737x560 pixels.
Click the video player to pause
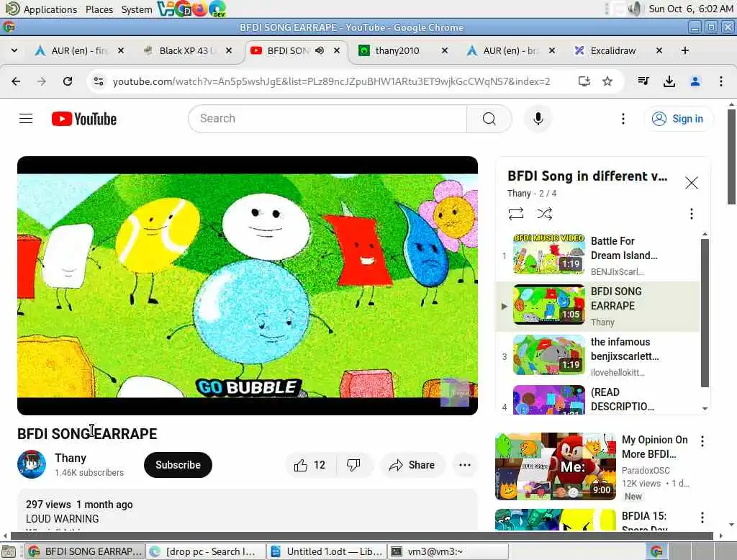(248, 286)
